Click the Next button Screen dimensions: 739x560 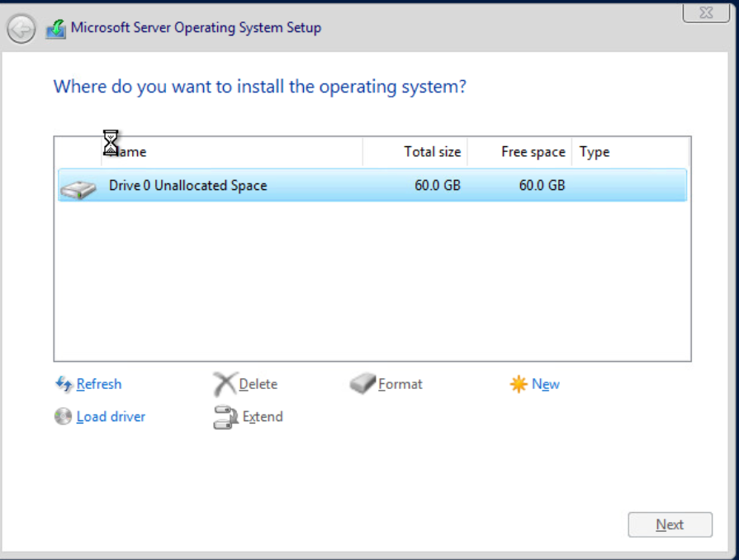tap(670, 524)
